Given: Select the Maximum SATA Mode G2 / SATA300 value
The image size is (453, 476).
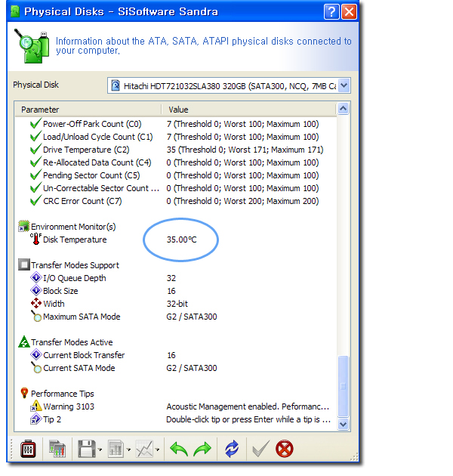Looking at the screenshot, I should [192, 317].
